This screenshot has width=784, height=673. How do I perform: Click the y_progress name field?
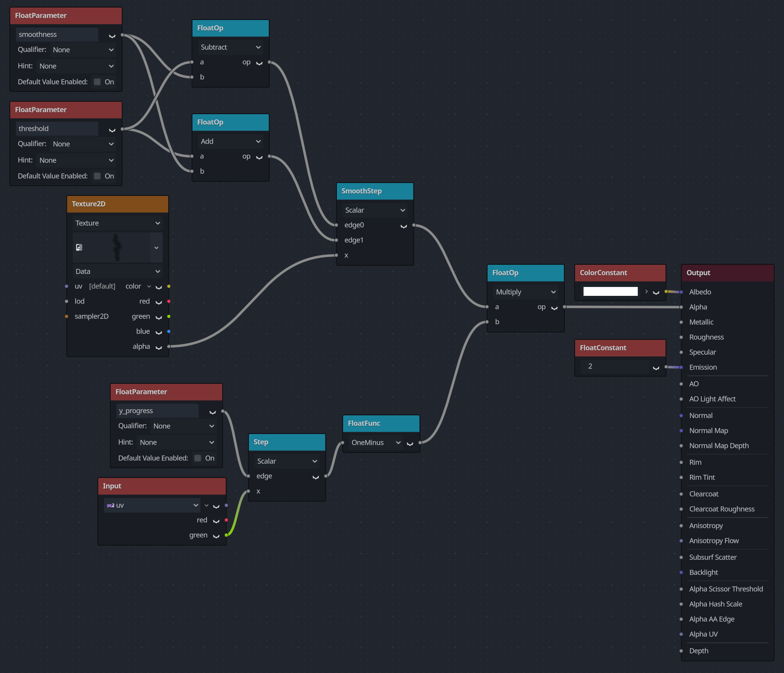pos(157,411)
